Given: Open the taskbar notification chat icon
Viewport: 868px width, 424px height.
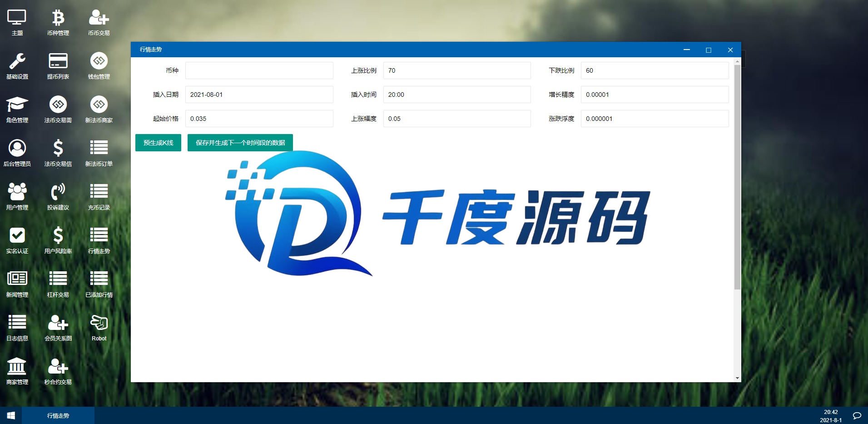Looking at the screenshot, I should pos(857,415).
